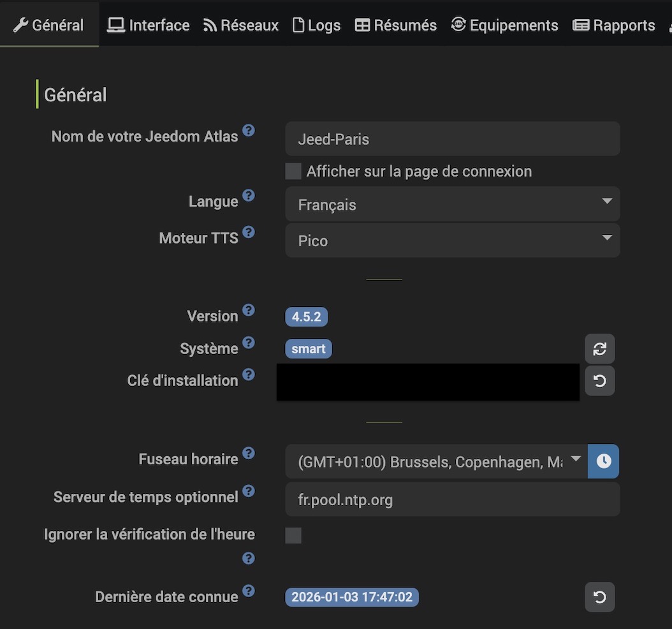Click help icon next to Version

[249, 310]
